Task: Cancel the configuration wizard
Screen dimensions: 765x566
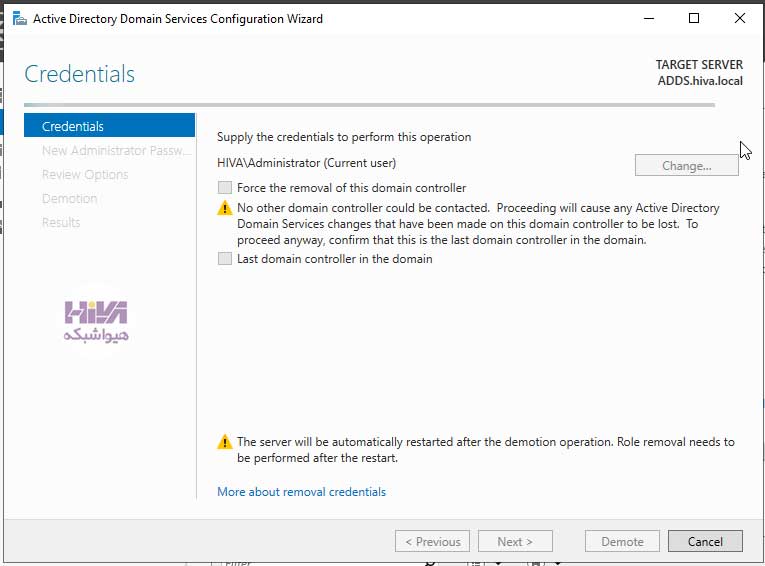Action: pos(705,541)
